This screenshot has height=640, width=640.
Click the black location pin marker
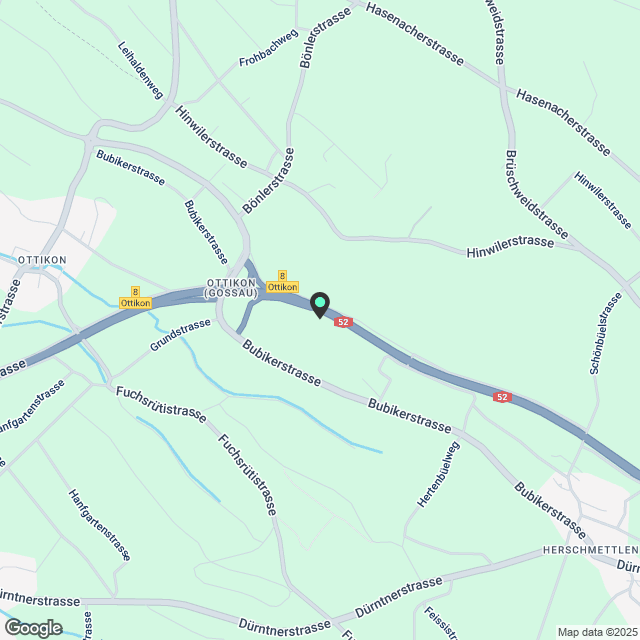[x=320, y=305]
